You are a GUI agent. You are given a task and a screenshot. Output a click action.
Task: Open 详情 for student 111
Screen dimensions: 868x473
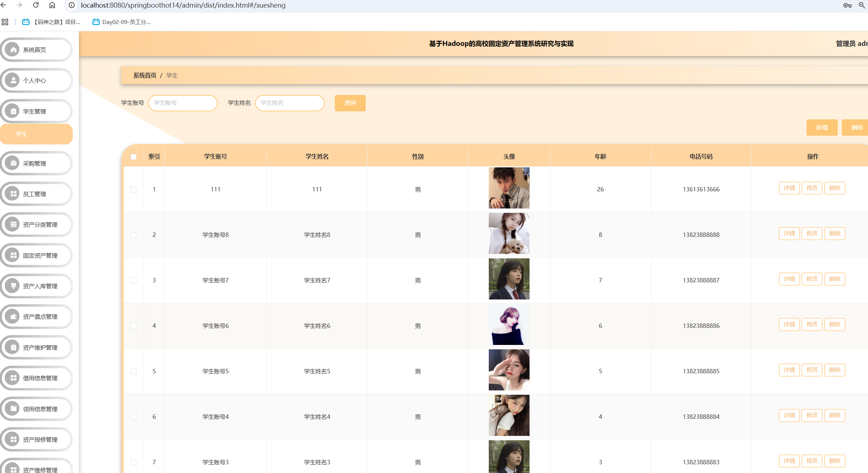(789, 188)
